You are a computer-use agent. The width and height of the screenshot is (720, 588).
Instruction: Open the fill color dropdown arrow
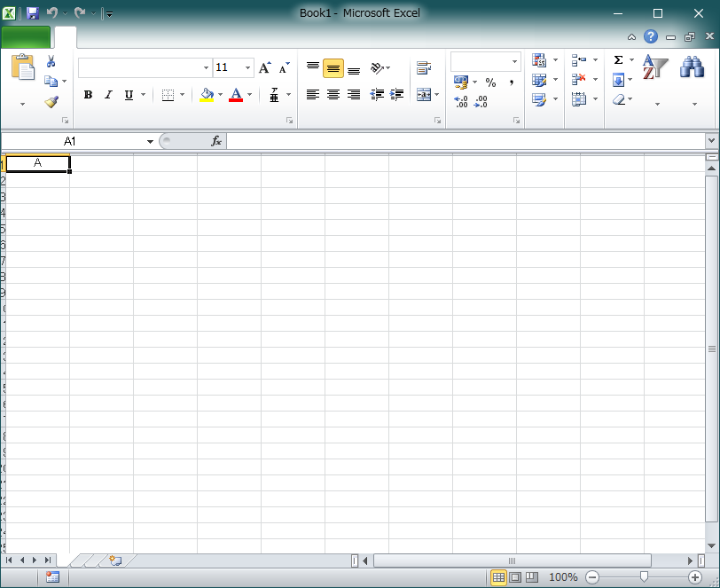pos(221,95)
